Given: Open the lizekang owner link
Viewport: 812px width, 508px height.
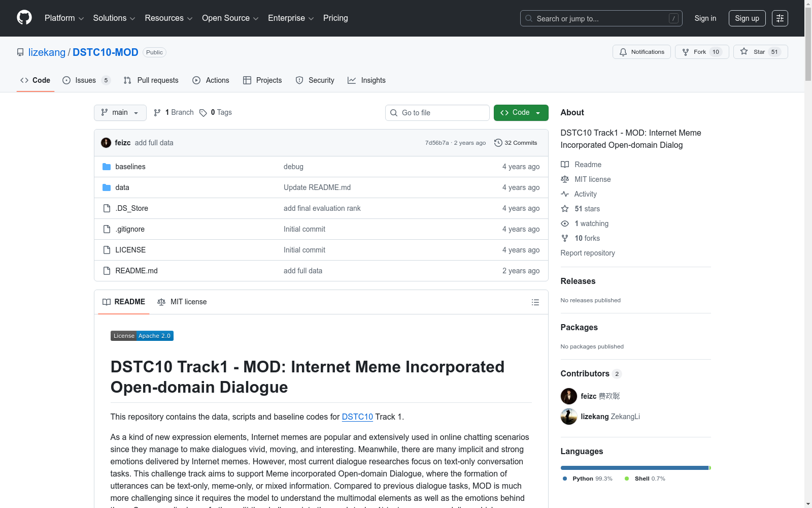Looking at the screenshot, I should coord(47,52).
